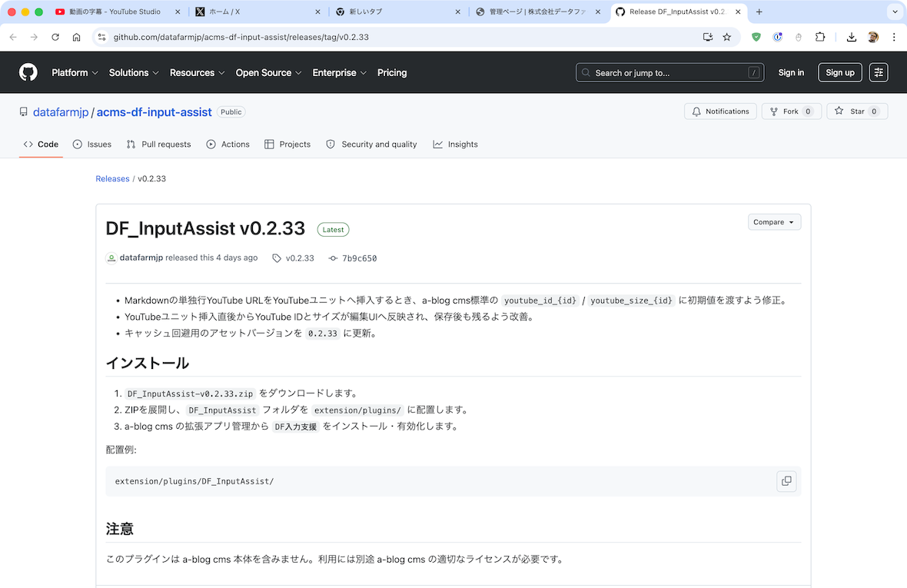Screen dimensions: 907x588
Task: Expand the Compare dropdown
Action: coord(774,222)
